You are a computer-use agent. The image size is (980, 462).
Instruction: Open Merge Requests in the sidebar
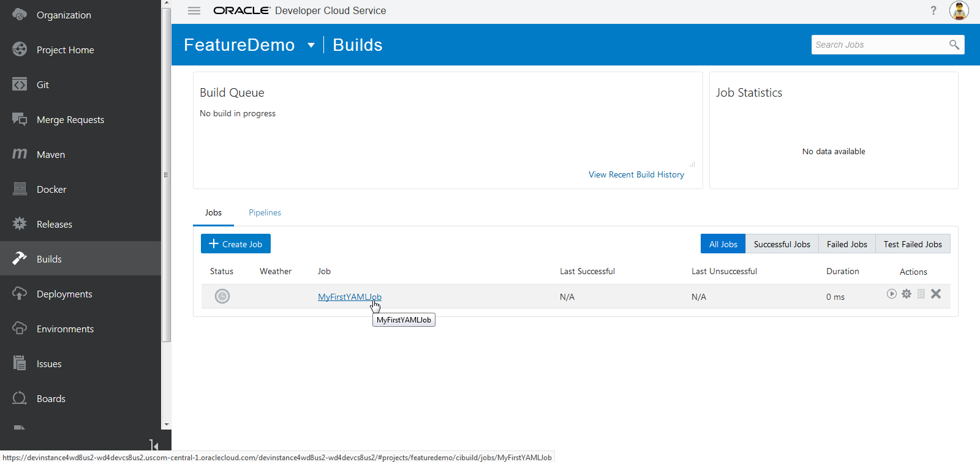coord(70,120)
